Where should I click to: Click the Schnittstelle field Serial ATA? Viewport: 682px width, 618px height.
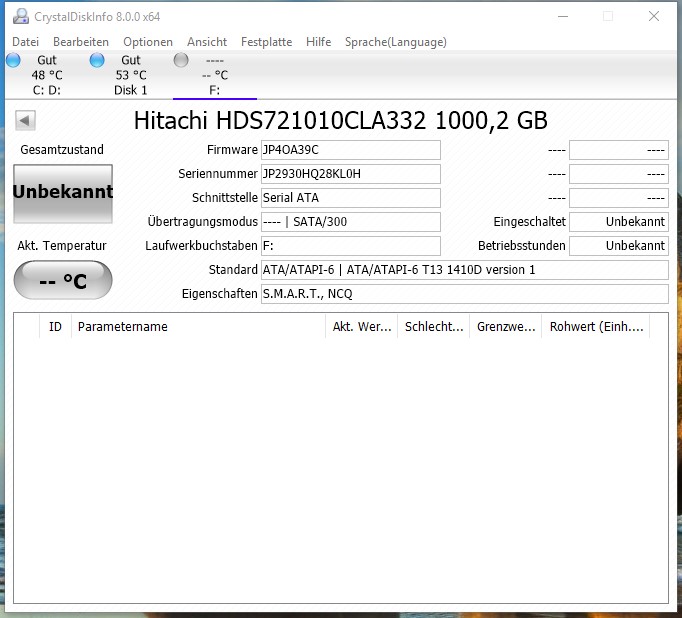[351, 198]
